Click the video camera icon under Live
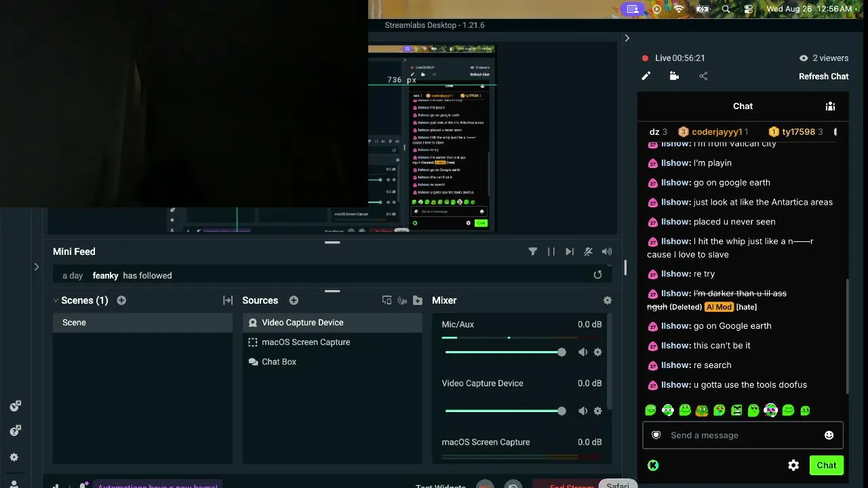The width and height of the screenshot is (868, 488). [x=674, y=76]
